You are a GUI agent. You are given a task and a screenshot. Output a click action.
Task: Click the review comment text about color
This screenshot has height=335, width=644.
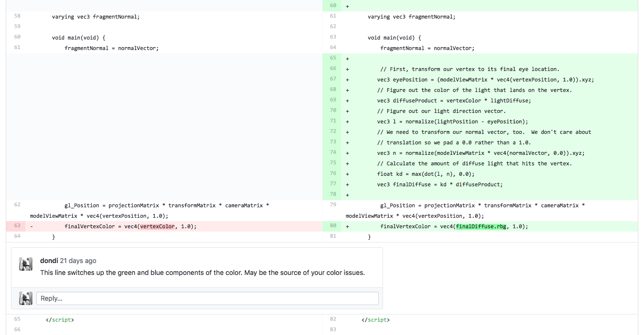(x=202, y=273)
